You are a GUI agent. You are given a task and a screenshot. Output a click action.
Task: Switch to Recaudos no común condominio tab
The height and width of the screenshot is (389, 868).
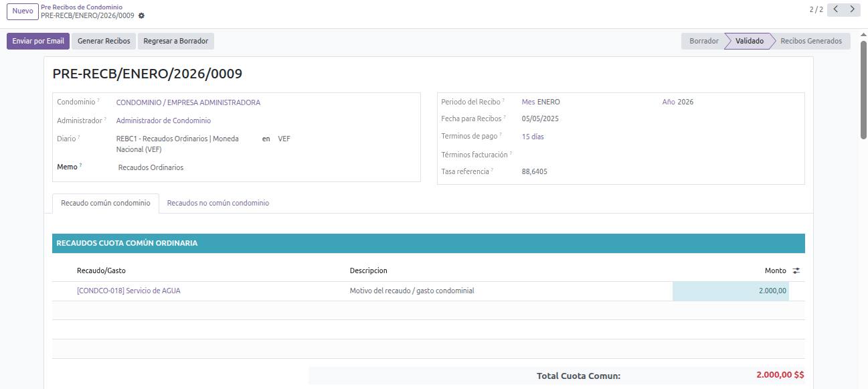(x=218, y=203)
